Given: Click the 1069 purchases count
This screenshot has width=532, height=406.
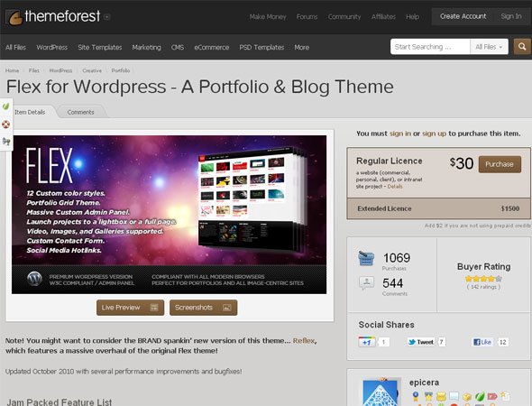Looking at the screenshot, I should [x=397, y=258].
